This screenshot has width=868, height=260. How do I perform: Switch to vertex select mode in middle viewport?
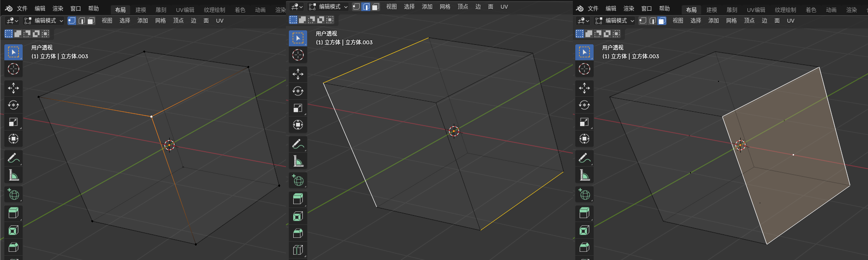click(x=356, y=7)
